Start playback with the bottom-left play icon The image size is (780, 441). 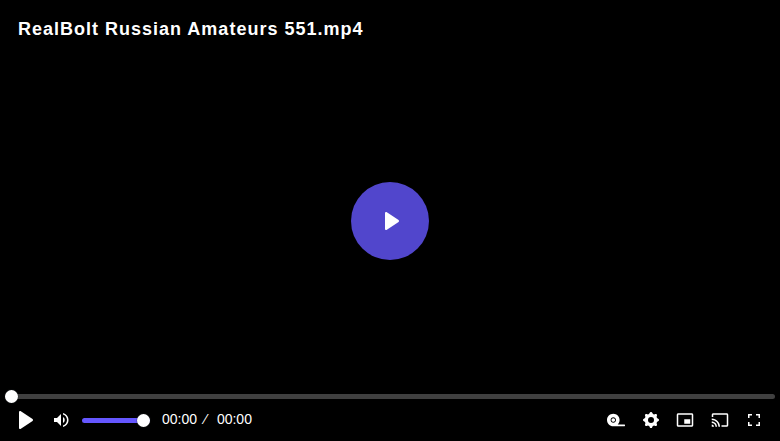pyautogui.click(x=25, y=420)
